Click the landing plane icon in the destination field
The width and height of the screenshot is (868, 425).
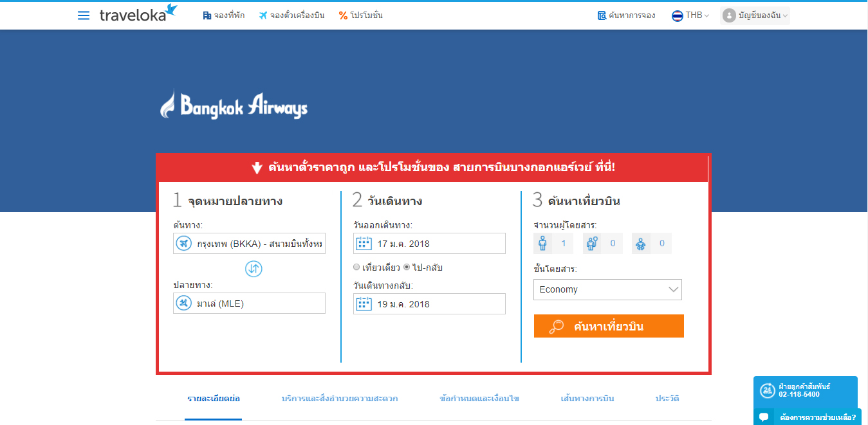(184, 303)
